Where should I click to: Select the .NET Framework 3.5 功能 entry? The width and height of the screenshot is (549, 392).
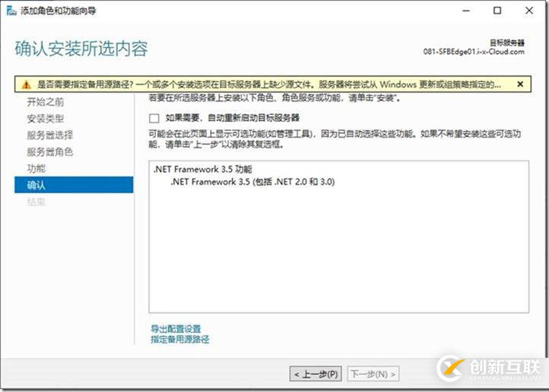click(202, 169)
